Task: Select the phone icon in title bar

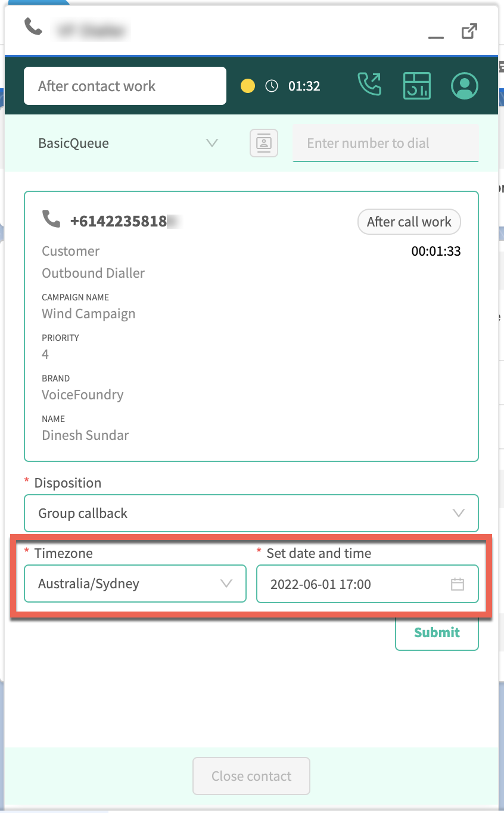Action: 33,26
